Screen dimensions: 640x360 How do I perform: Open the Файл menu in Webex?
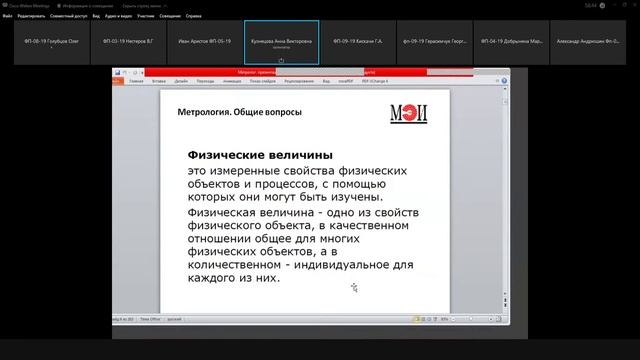tap(7, 16)
